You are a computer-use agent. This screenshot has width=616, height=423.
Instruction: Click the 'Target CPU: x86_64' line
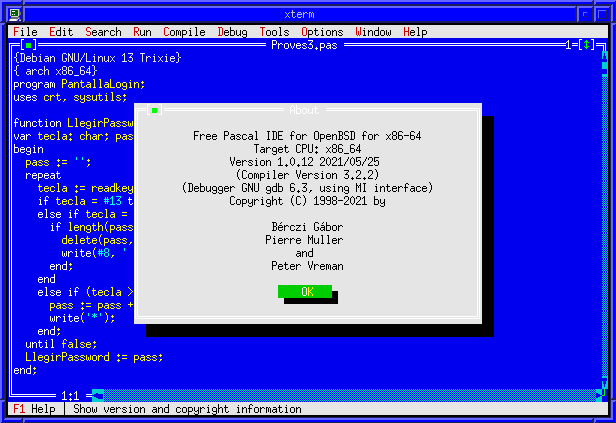(x=307, y=149)
